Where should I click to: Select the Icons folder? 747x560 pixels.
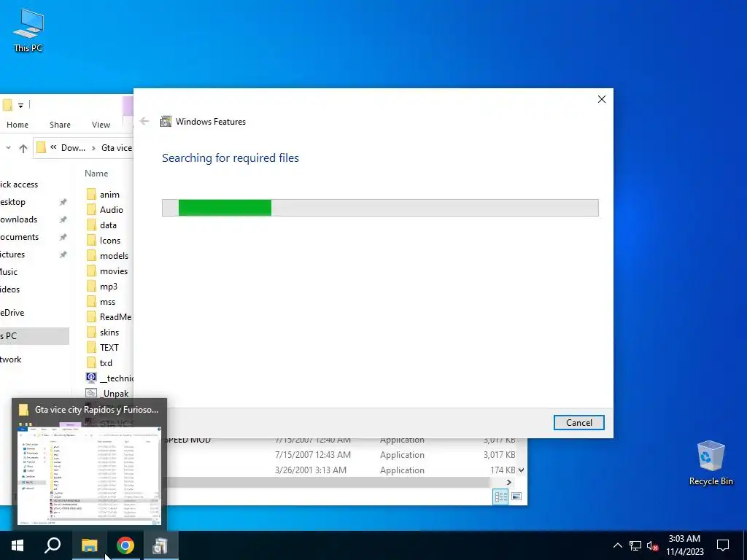point(109,241)
